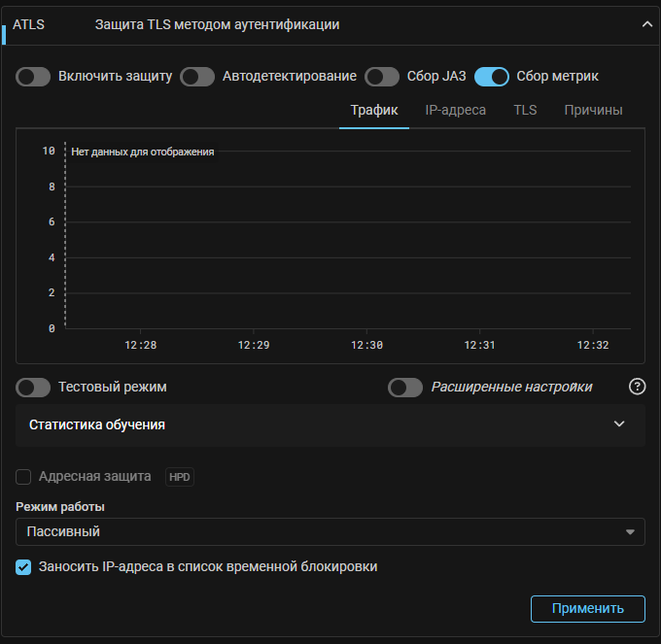Disable the Сбор метрик toggle

[492, 77]
